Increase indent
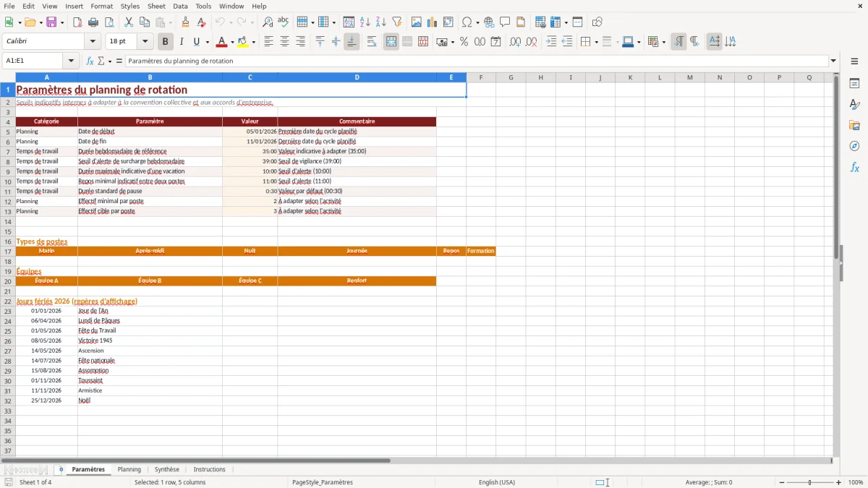 551,42
